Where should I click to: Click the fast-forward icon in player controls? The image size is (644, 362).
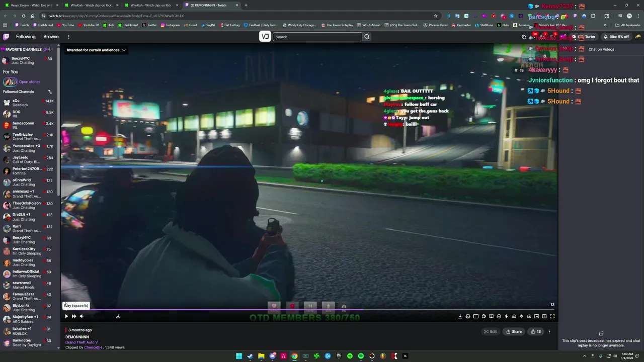click(x=74, y=316)
